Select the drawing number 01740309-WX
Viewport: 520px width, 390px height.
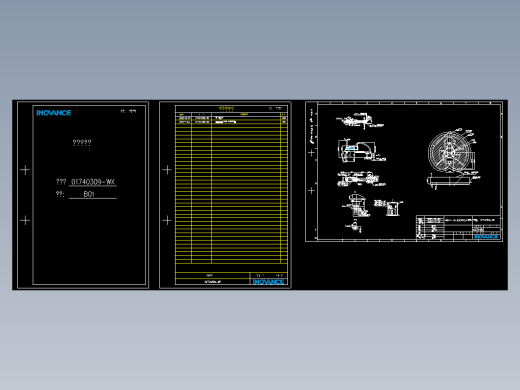[x=93, y=182]
